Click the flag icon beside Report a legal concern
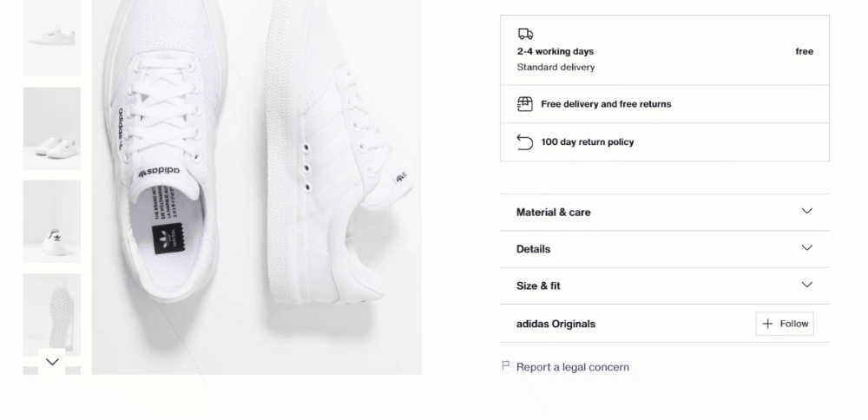868x420 pixels. (x=505, y=366)
